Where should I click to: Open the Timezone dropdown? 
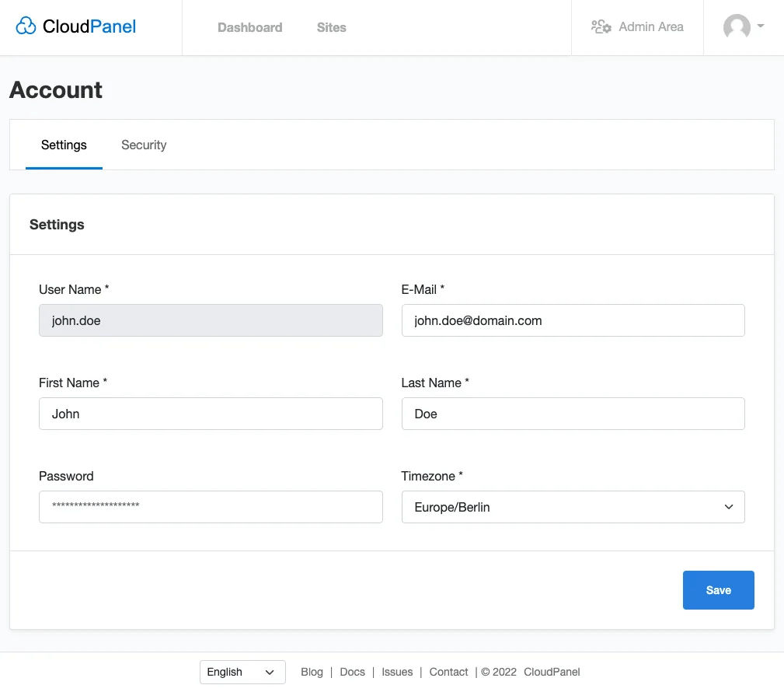coord(573,507)
